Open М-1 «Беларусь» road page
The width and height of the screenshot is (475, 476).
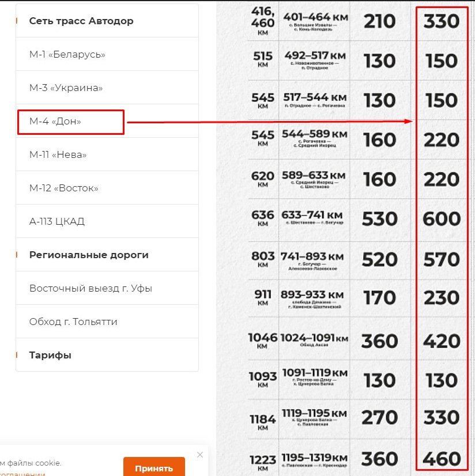coord(67,55)
